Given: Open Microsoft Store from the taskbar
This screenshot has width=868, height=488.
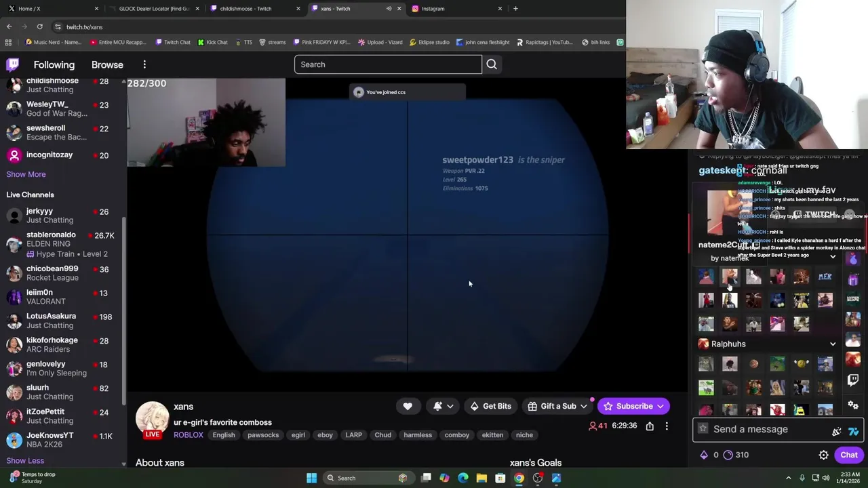Looking at the screenshot, I should (500, 478).
